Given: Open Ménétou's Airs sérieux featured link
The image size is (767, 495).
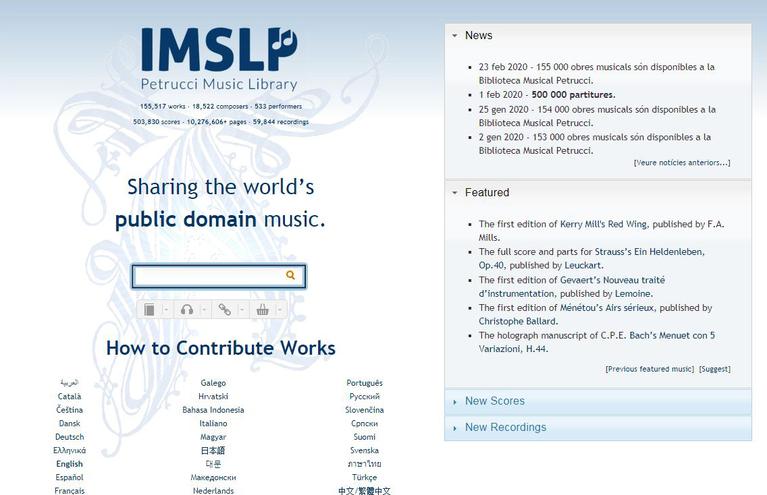Looking at the screenshot, I should click(608, 308).
